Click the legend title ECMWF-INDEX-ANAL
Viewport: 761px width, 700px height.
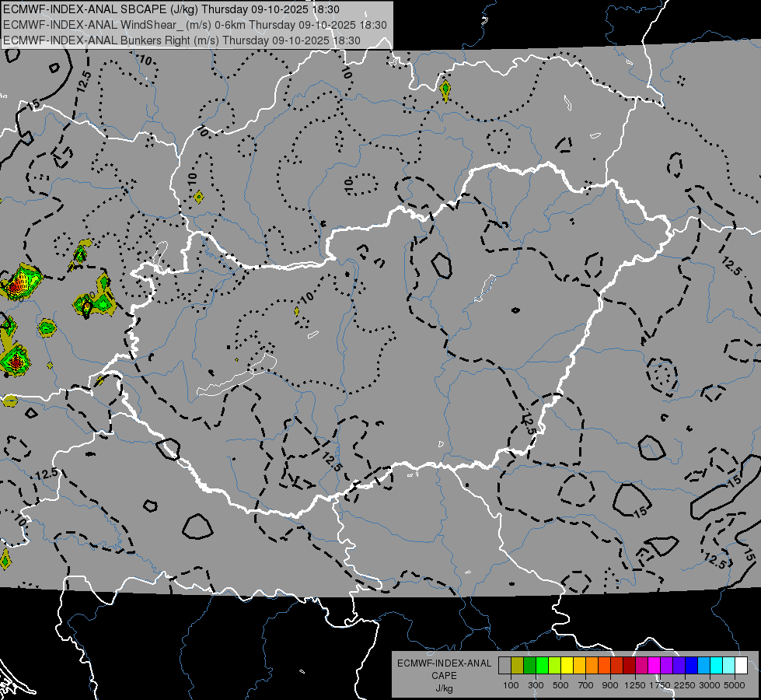[445, 663]
